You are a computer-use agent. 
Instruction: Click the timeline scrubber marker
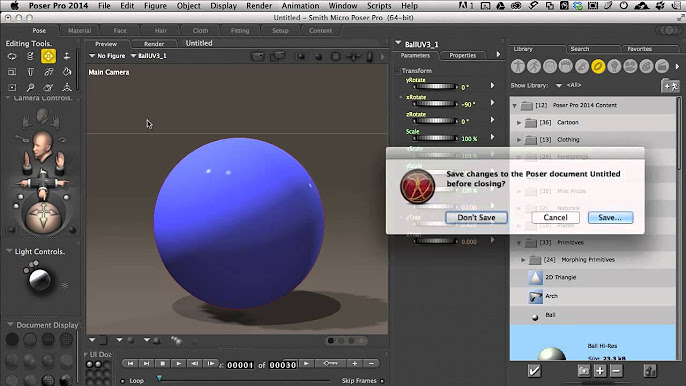click(x=159, y=378)
